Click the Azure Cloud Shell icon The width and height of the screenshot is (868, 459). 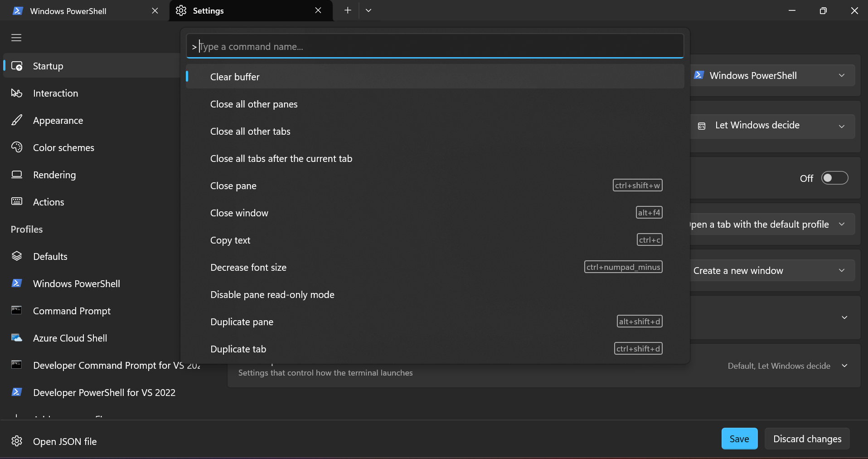click(x=17, y=338)
